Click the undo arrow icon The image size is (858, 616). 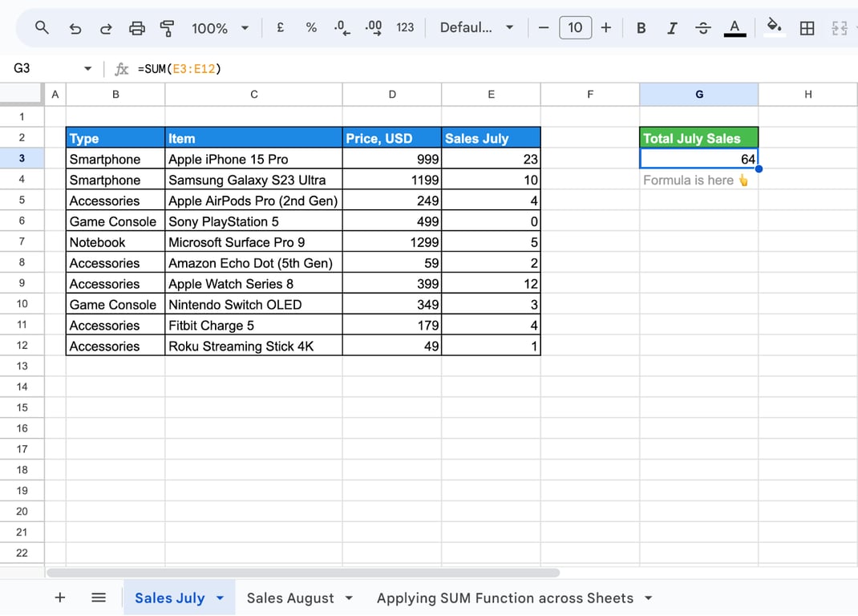[x=75, y=28]
